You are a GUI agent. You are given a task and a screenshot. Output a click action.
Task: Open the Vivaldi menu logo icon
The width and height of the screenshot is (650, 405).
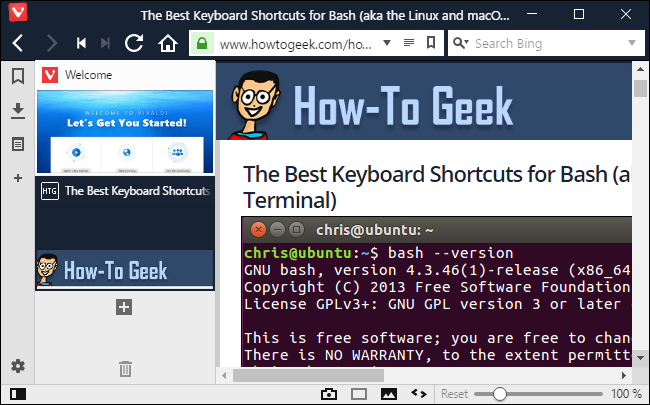pos(18,12)
